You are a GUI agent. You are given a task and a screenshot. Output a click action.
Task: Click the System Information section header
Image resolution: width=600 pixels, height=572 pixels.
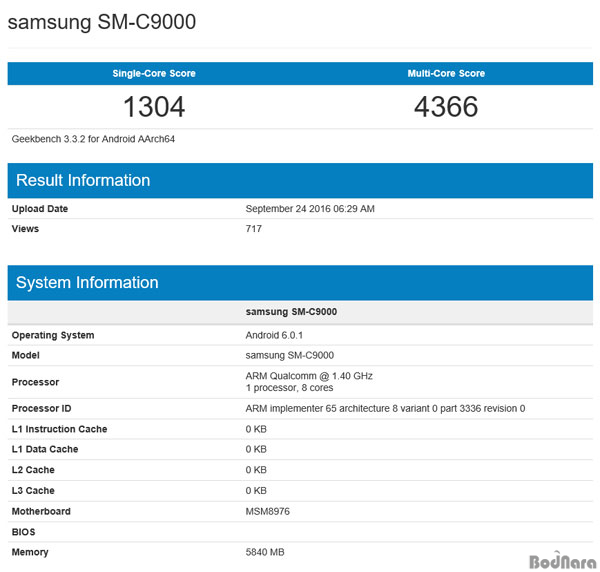[x=87, y=282]
